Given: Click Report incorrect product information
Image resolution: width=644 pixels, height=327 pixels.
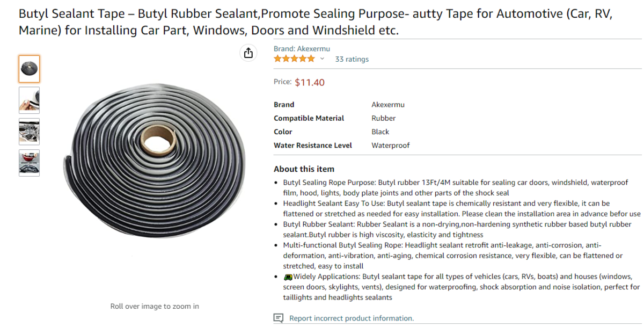Looking at the screenshot, I should pos(352,318).
